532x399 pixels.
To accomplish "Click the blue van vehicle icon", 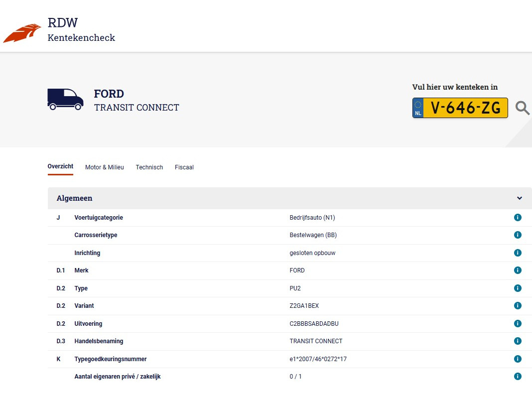I will pyautogui.click(x=65, y=100).
